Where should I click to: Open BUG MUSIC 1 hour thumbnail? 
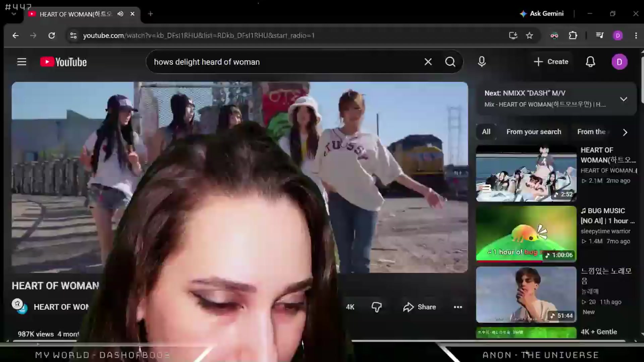tap(526, 234)
